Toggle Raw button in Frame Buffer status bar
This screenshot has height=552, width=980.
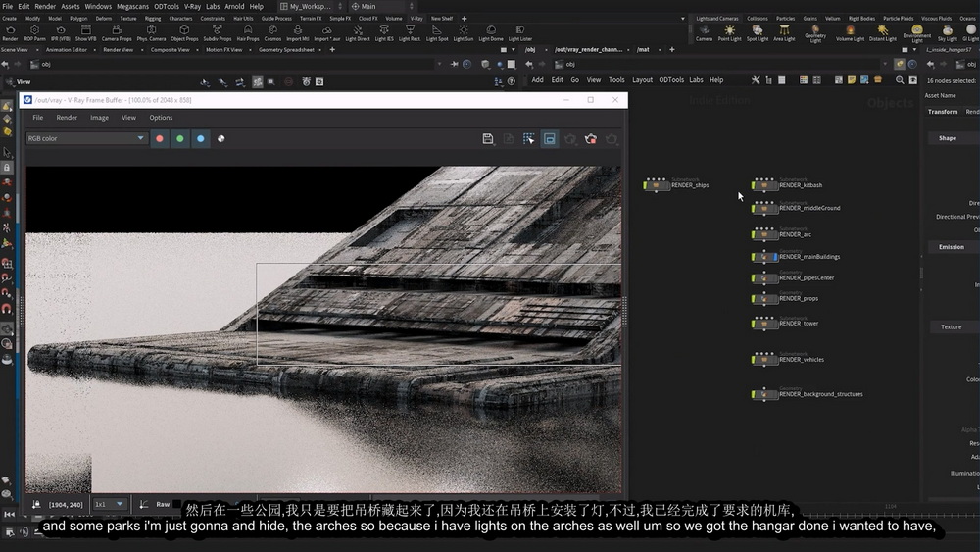pos(163,504)
